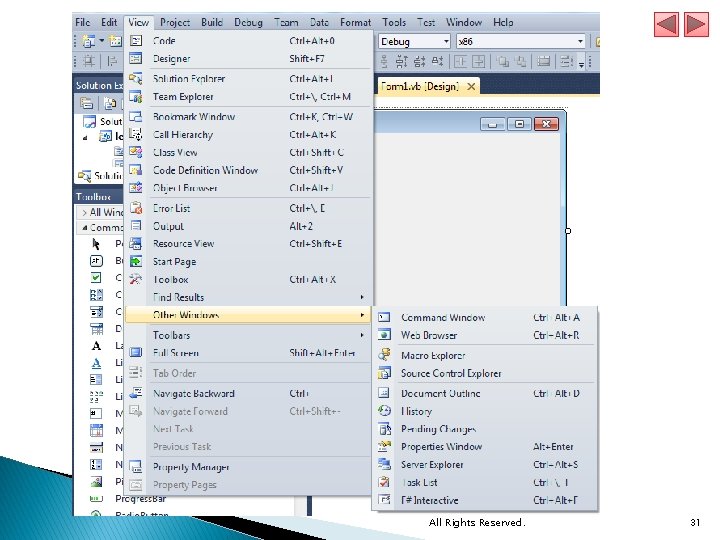The width and height of the screenshot is (720, 540).
Task: Click the Start Page icon
Action: [x=136, y=261]
